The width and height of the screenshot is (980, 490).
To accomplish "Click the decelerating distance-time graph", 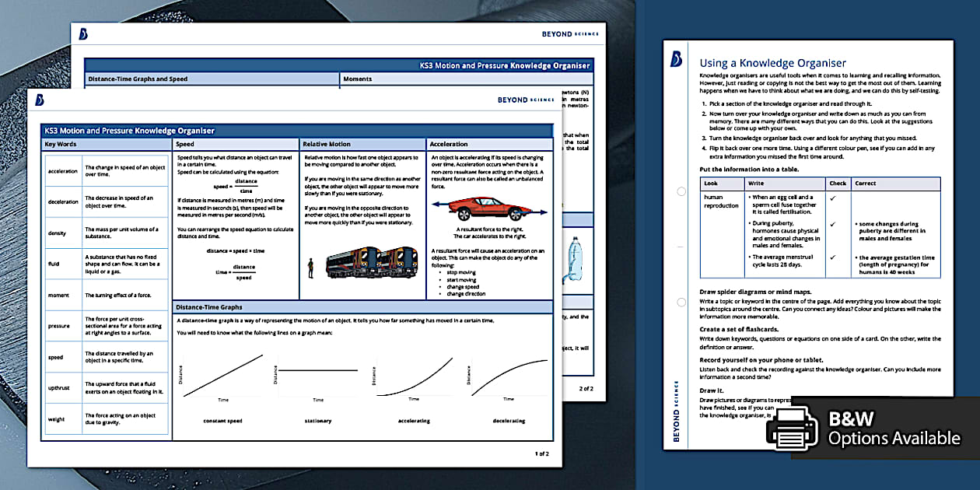I will coord(508,377).
